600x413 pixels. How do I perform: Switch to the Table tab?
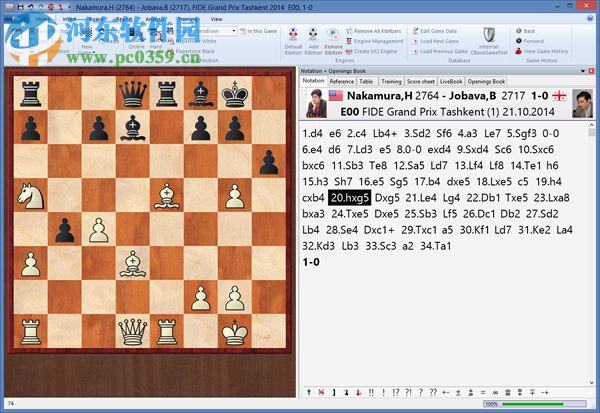[x=366, y=81]
